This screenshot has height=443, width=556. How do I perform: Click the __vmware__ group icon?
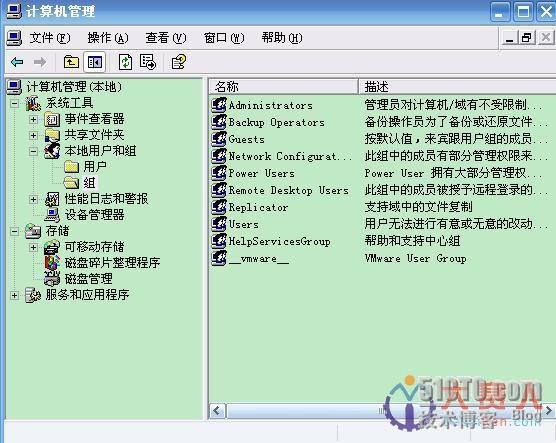click(x=219, y=259)
